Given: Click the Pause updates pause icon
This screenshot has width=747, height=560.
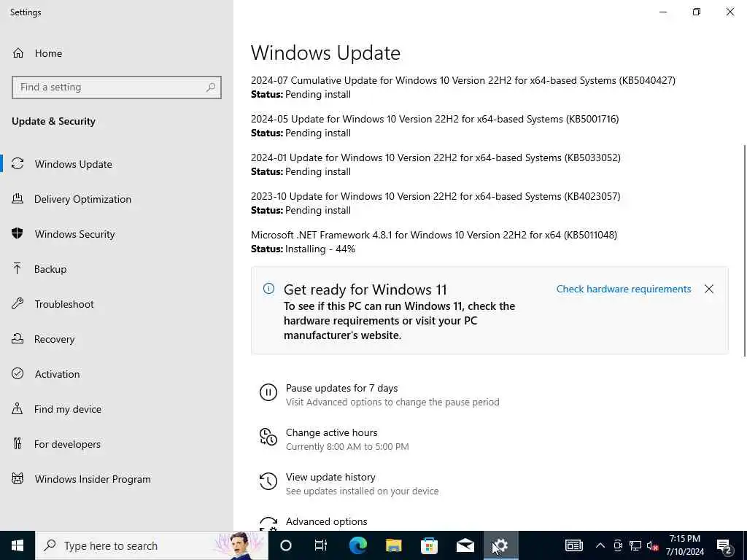Looking at the screenshot, I should [x=268, y=392].
